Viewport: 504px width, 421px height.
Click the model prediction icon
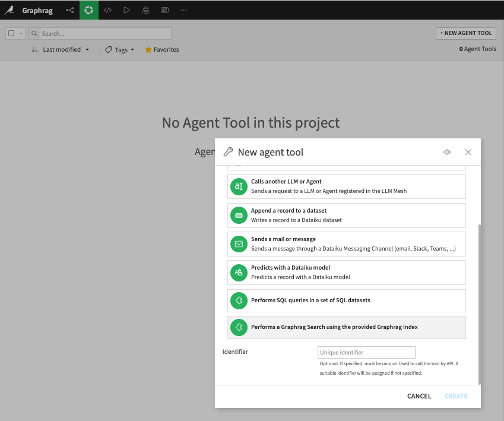[239, 273]
